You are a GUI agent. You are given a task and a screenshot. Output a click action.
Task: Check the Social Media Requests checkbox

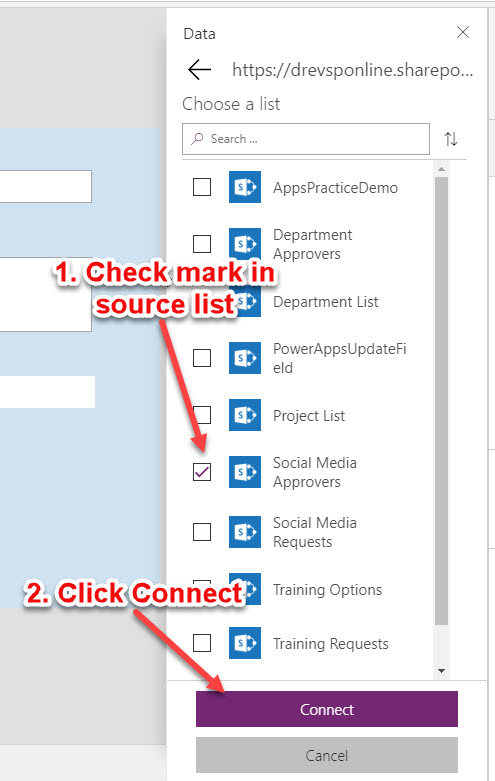pyautogui.click(x=202, y=532)
